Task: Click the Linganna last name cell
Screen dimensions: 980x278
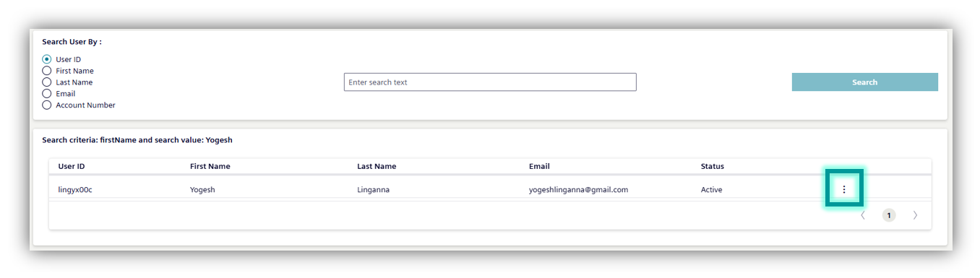Action: pyautogui.click(x=374, y=190)
